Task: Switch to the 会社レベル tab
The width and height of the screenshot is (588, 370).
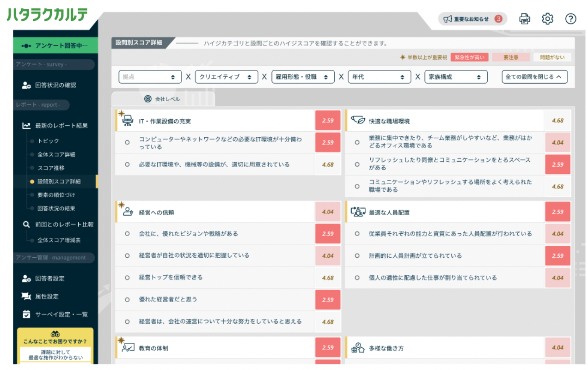Action: [x=163, y=99]
